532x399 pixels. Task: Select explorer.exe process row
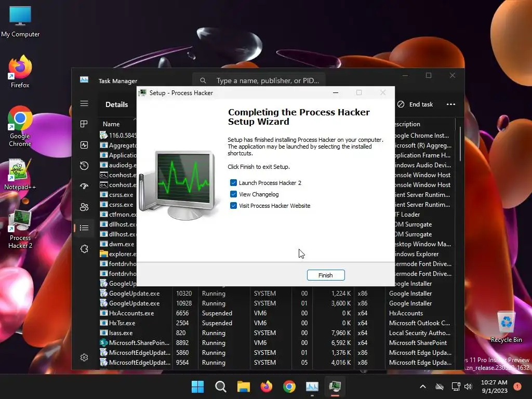pyautogui.click(x=118, y=254)
